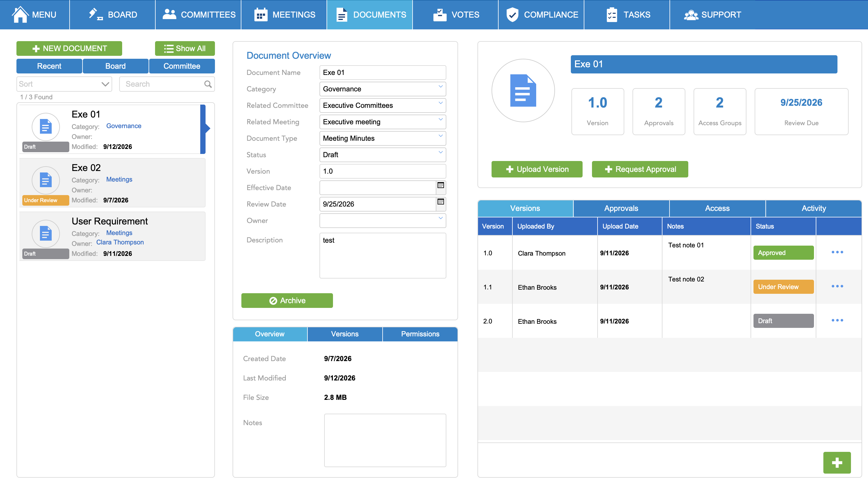Open the Owner dropdown
This screenshot has height=483, width=868.
point(382,220)
